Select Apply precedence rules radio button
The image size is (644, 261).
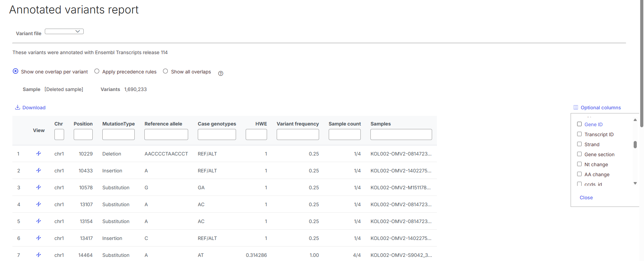tap(97, 71)
